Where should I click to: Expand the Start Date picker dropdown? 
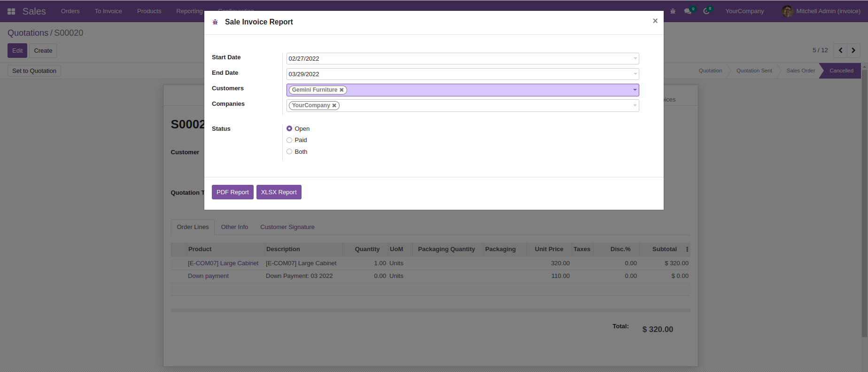coord(635,59)
